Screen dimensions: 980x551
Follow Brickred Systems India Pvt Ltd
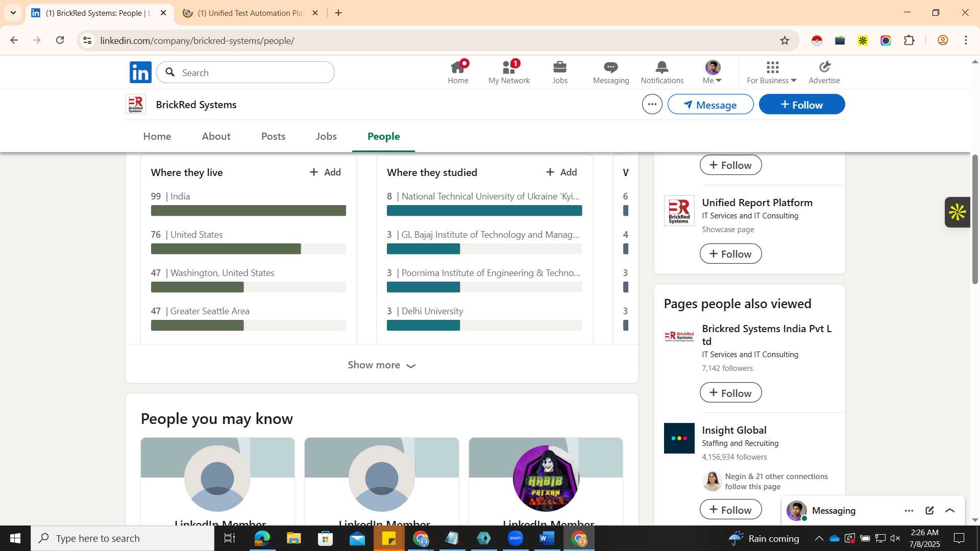(x=730, y=393)
